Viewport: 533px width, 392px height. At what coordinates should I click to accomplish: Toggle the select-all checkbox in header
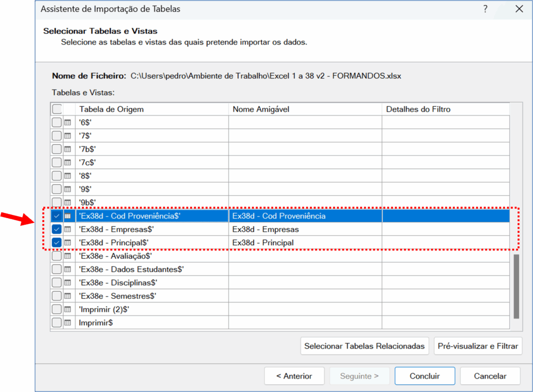[57, 109]
